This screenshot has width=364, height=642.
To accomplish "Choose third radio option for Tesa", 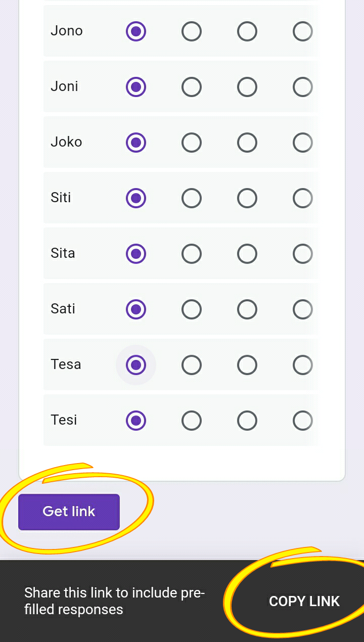I will tap(247, 365).
